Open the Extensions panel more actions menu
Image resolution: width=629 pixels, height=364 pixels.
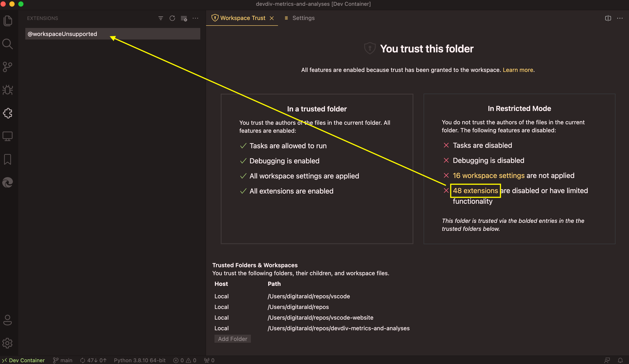196,18
